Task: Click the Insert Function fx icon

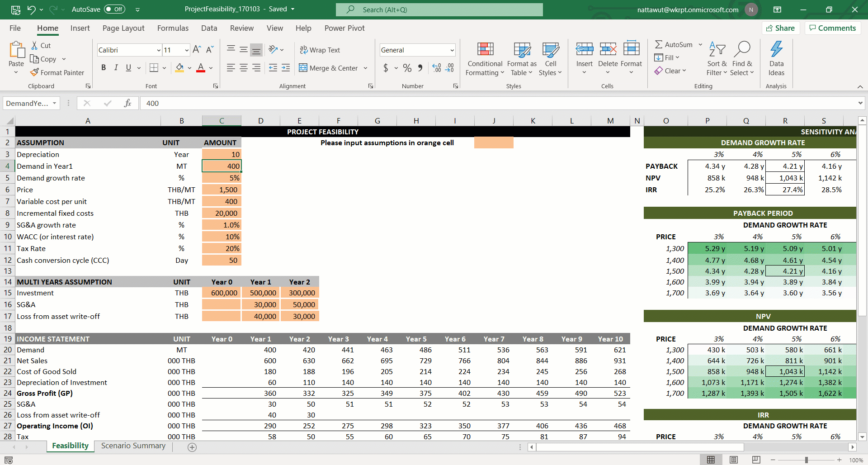Action: [127, 103]
